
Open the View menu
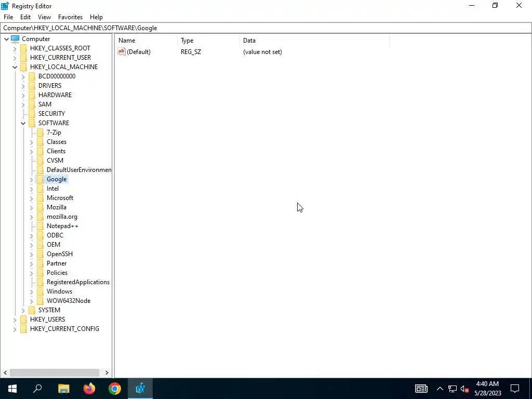(x=44, y=17)
